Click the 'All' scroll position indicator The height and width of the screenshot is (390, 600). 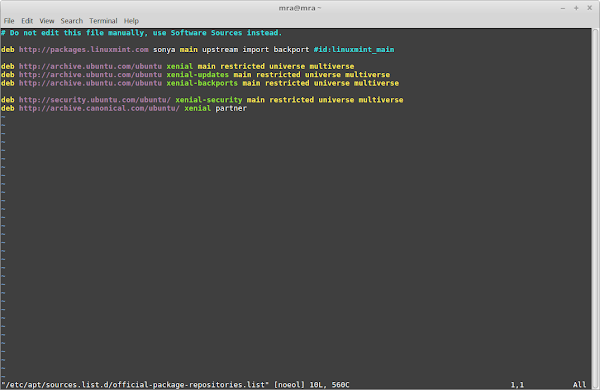(579, 385)
